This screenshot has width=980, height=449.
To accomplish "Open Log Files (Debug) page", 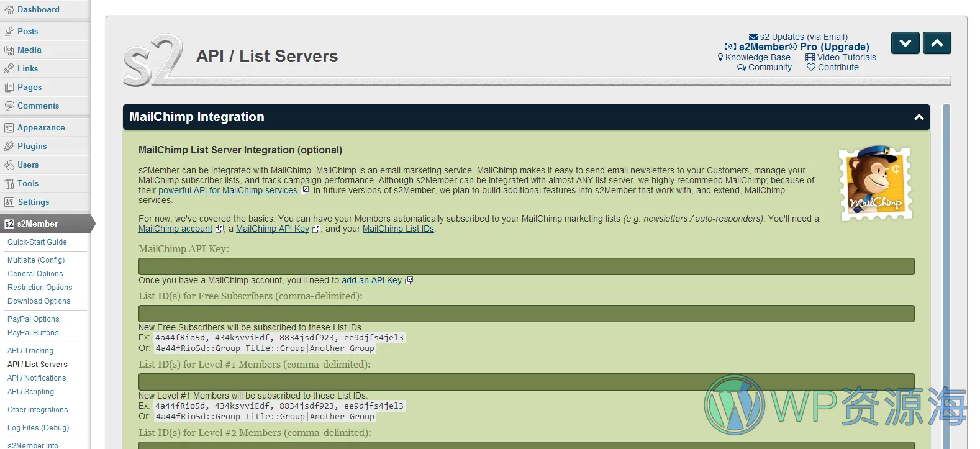I will [x=39, y=428].
